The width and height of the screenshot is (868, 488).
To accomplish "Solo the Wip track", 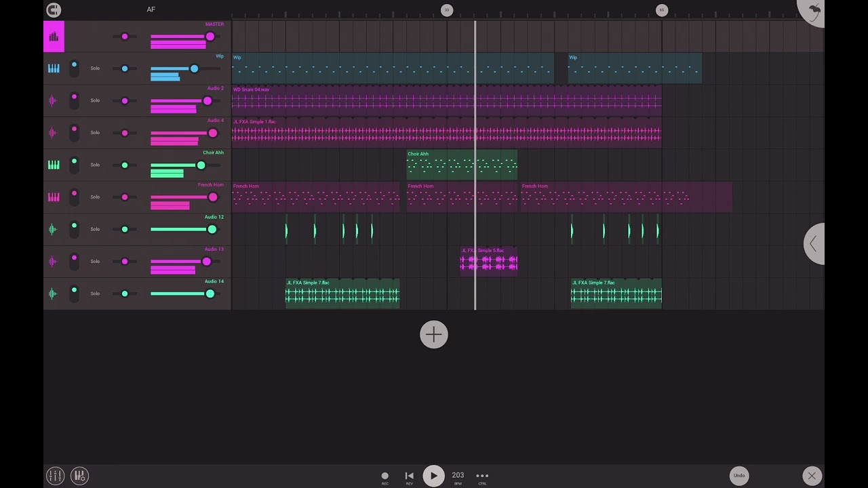I will [x=95, y=68].
